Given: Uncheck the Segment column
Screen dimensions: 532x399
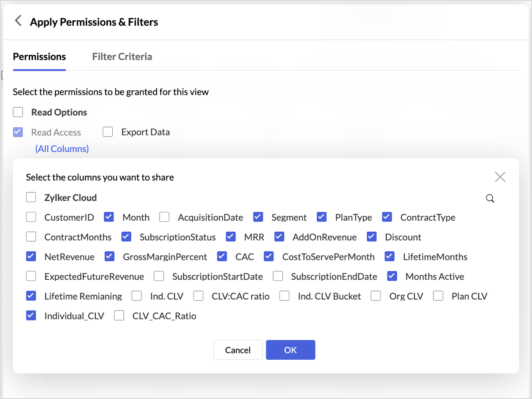Looking at the screenshot, I should tap(258, 217).
